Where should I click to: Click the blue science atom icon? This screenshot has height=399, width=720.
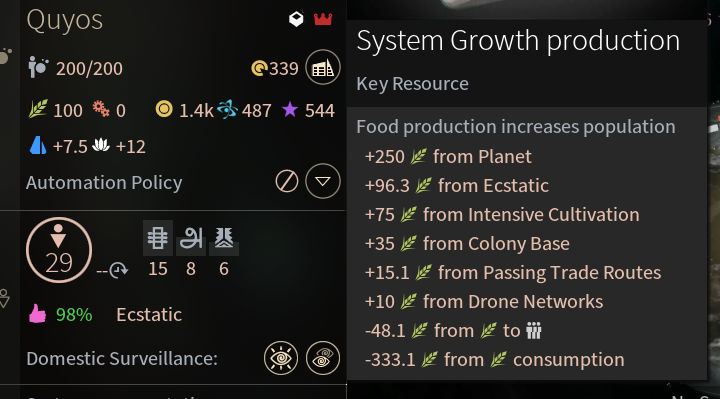227,109
